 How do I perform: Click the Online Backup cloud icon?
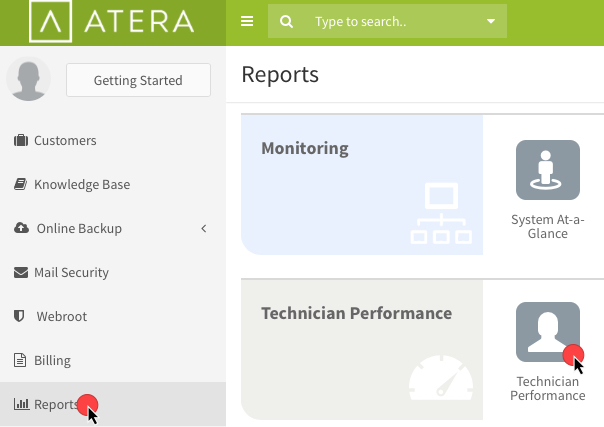[x=21, y=228]
